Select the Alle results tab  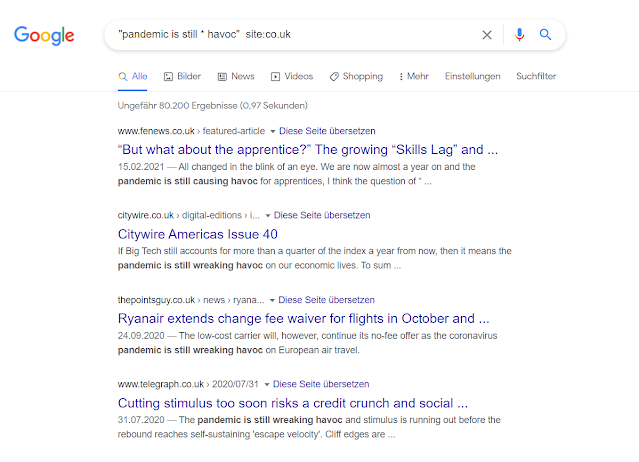click(133, 76)
